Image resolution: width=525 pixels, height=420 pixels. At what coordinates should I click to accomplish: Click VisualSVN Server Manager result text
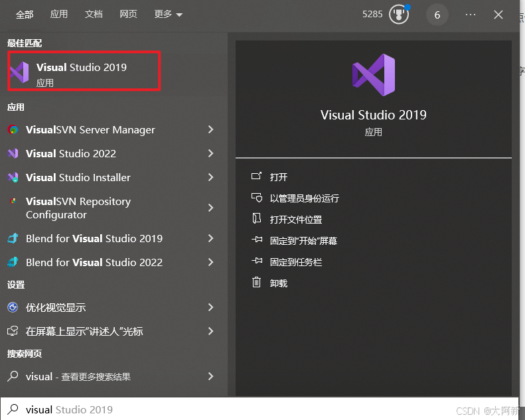tap(90, 129)
